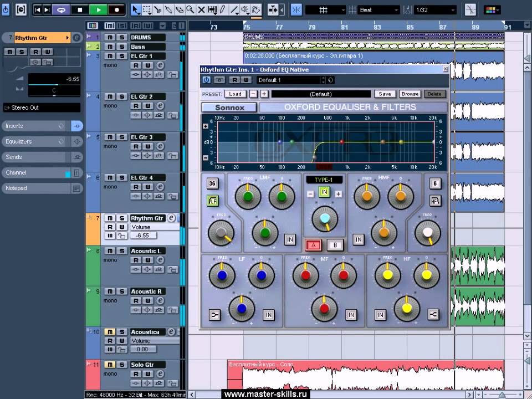Click the yellow HF band gain knob
This screenshot has width=532, height=399.
tap(407, 308)
